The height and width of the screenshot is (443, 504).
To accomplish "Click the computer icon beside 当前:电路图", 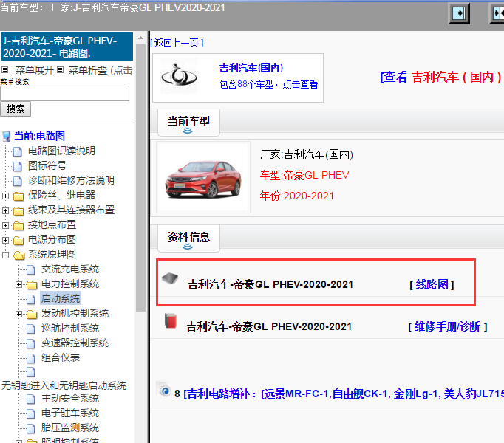I will coord(7,136).
